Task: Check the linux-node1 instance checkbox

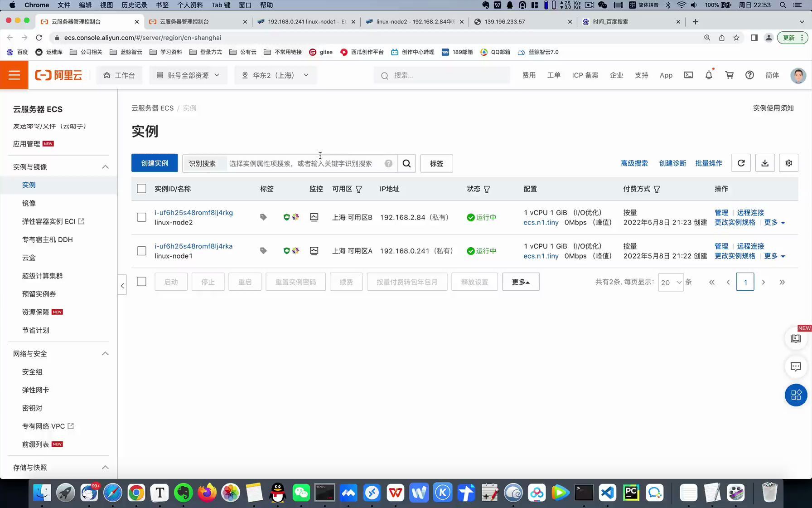Action: point(142,251)
